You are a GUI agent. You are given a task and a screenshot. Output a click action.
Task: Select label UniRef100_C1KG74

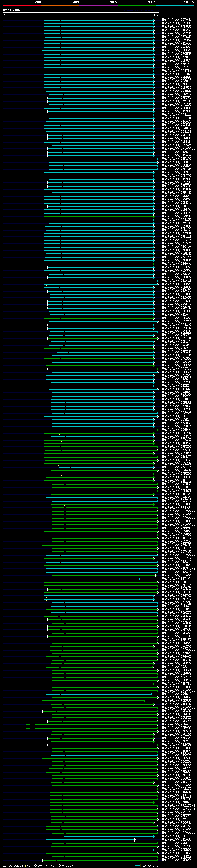pos(177,61)
